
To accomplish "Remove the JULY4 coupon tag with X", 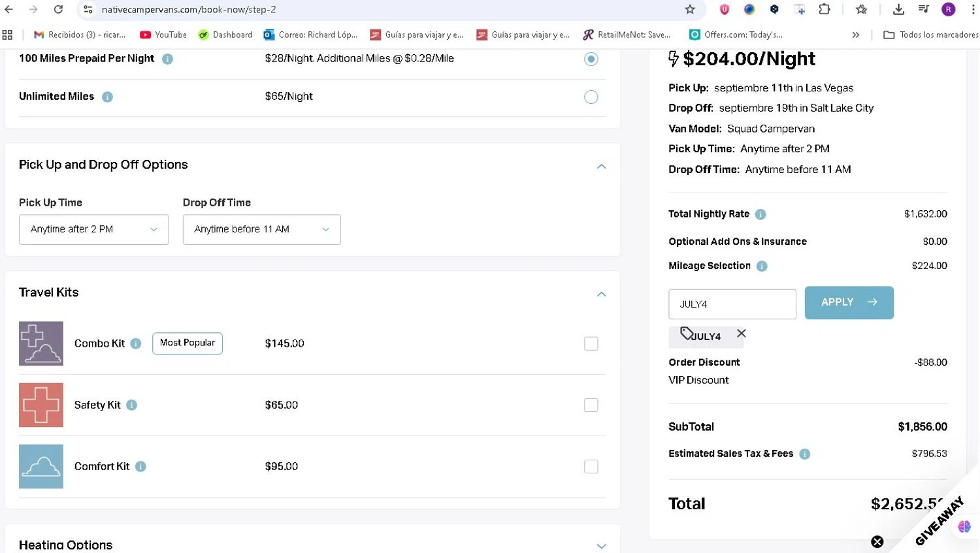I will click(741, 333).
